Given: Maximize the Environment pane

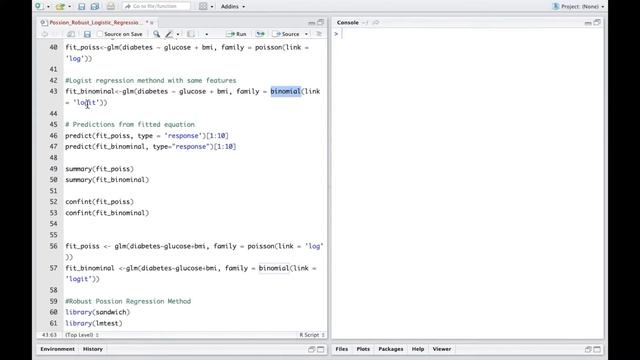Looking at the screenshot, I should [x=321, y=349].
